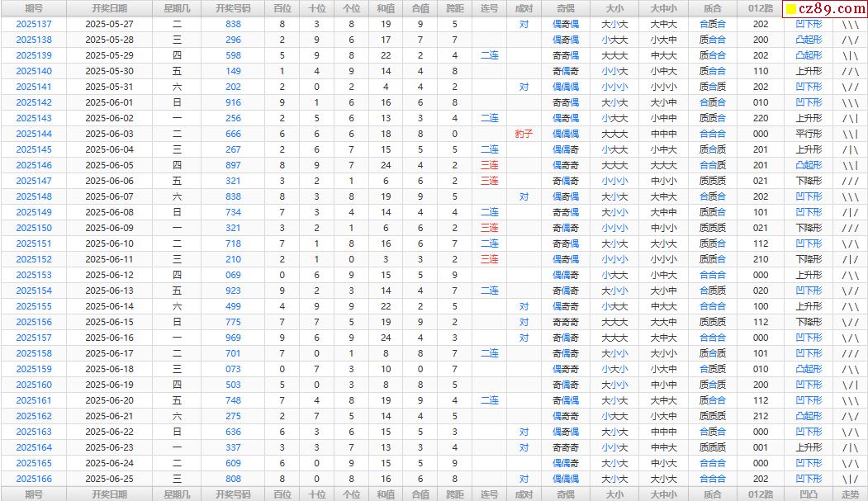Select date cell 2025-06-03
868x501 pixels.
pyautogui.click(x=110, y=134)
